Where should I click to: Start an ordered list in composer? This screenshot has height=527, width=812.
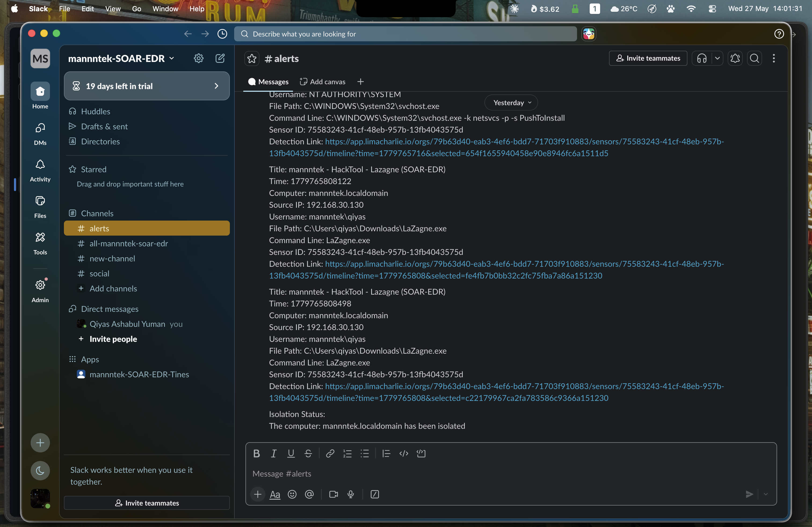click(x=347, y=453)
